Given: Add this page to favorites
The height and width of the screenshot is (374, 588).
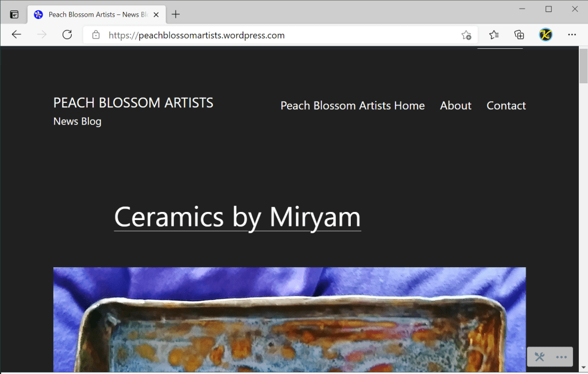Looking at the screenshot, I should click(466, 35).
